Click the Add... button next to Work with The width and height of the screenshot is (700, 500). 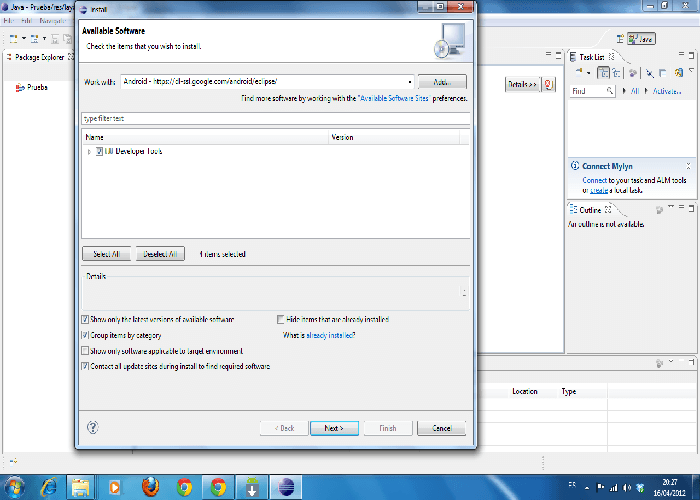point(442,82)
